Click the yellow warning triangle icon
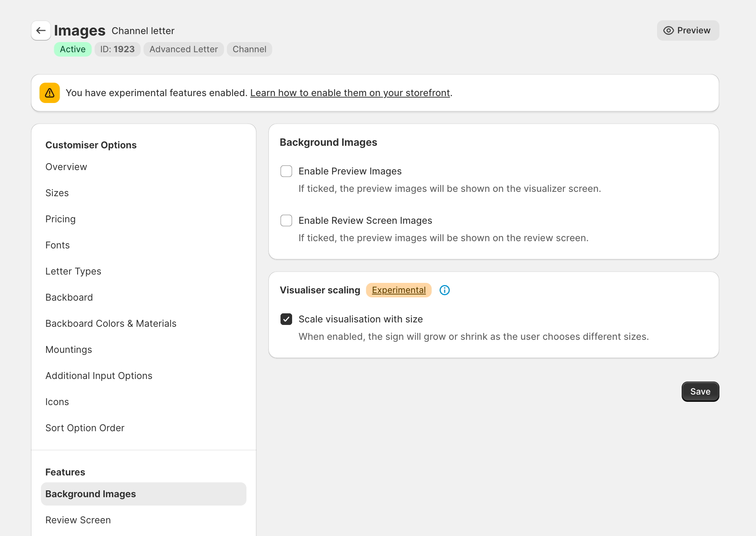The image size is (756, 536). 50,93
